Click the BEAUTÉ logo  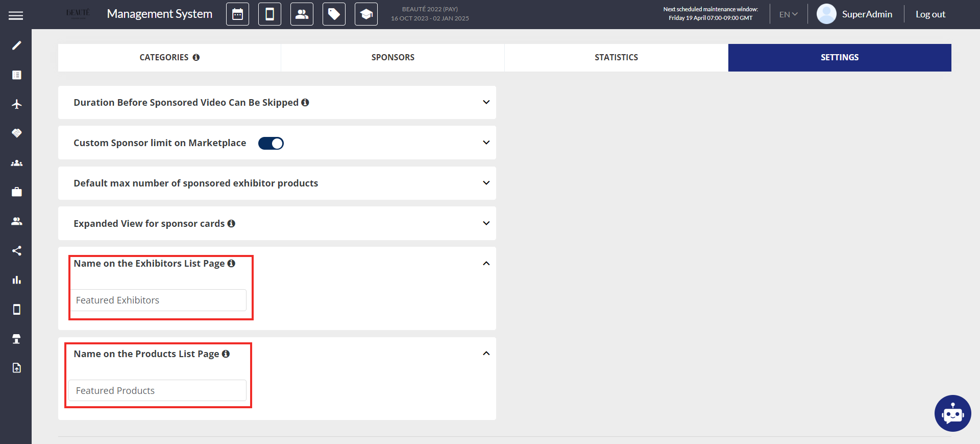pos(78,13)
